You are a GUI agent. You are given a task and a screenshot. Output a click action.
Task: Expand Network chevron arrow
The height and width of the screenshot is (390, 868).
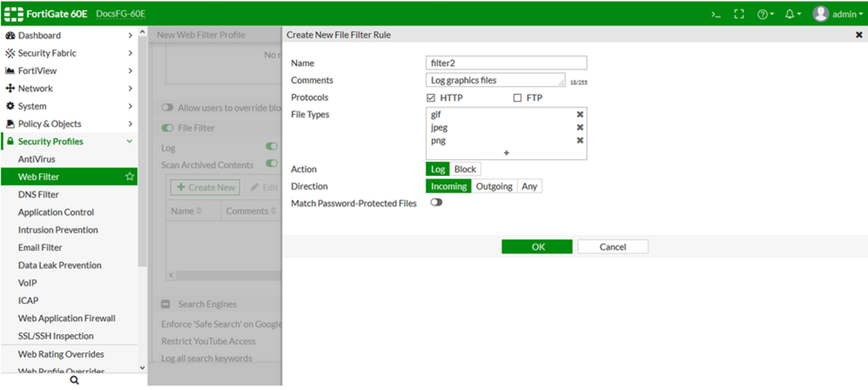(130, 88)
